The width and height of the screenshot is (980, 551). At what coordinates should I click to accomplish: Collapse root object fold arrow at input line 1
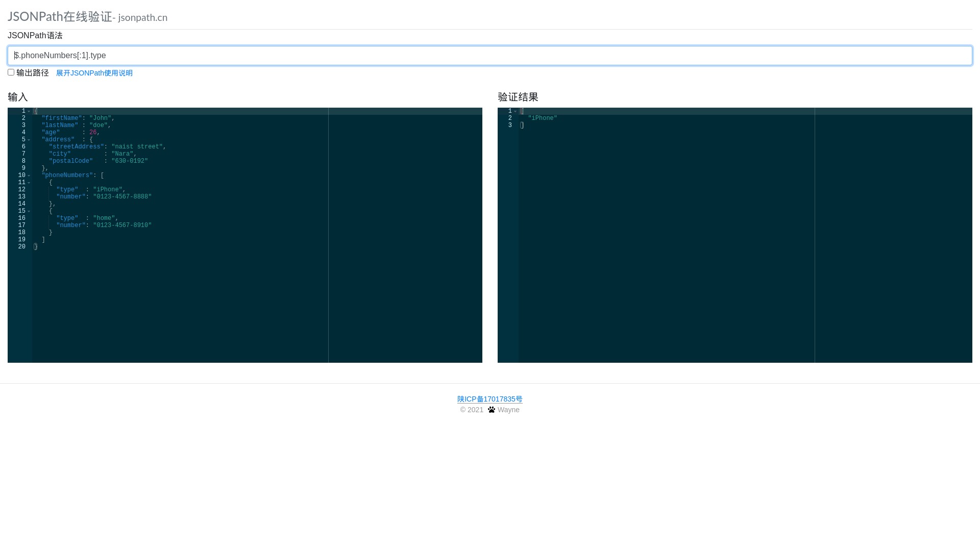(x=29, y=111)
